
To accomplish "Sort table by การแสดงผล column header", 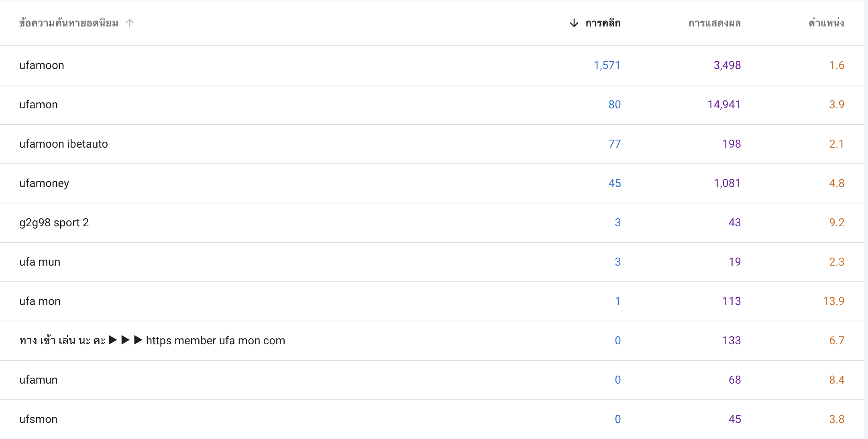I will [x=714, y=23].
